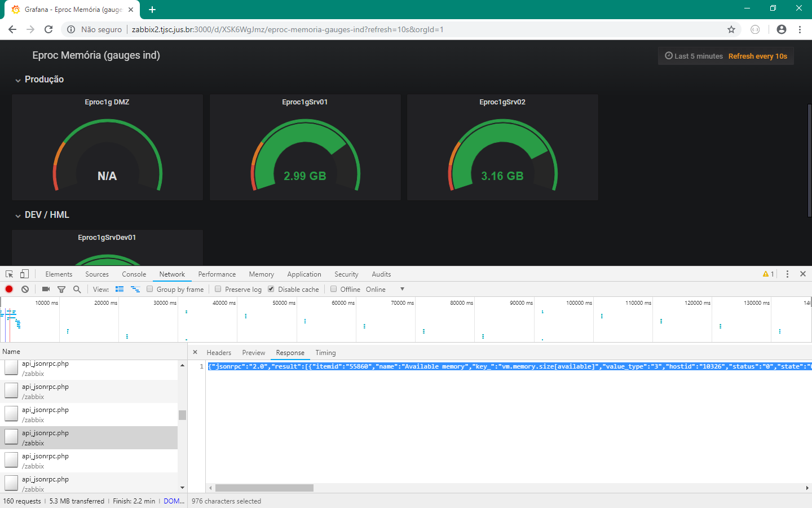Stop recording network log
Viewport: 812px width, 508px height.
coord(8,289)
